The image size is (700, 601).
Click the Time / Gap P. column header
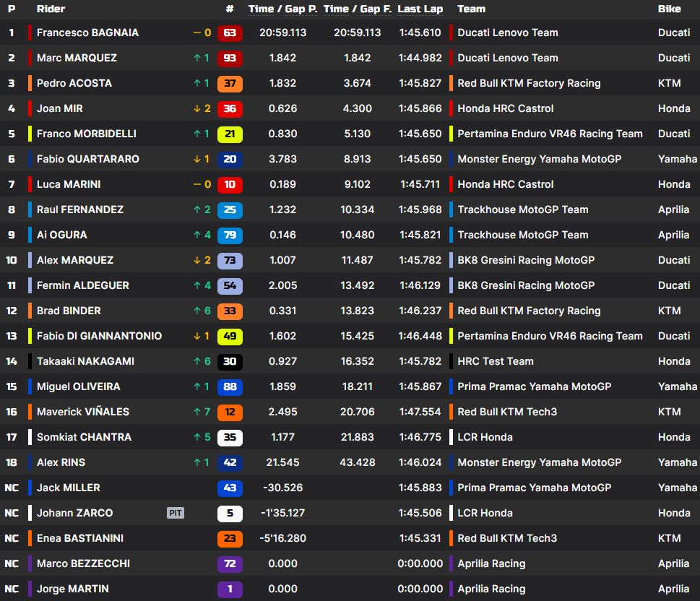pyautogui.click(x=282, y=9)
